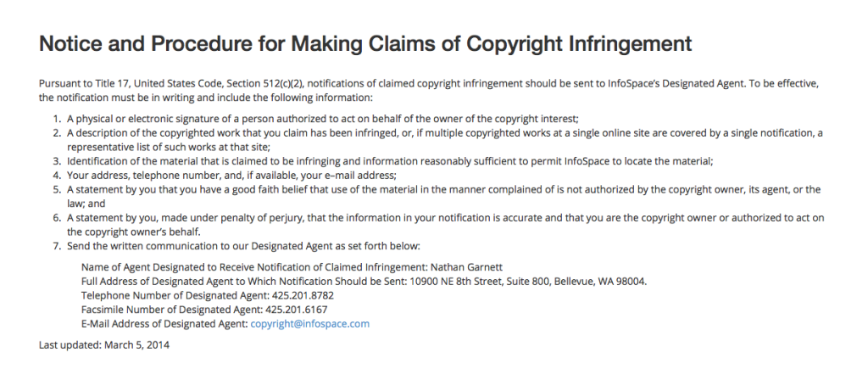
Task: Click list item 6 about penalty of perjury
Action: [445, 225]
